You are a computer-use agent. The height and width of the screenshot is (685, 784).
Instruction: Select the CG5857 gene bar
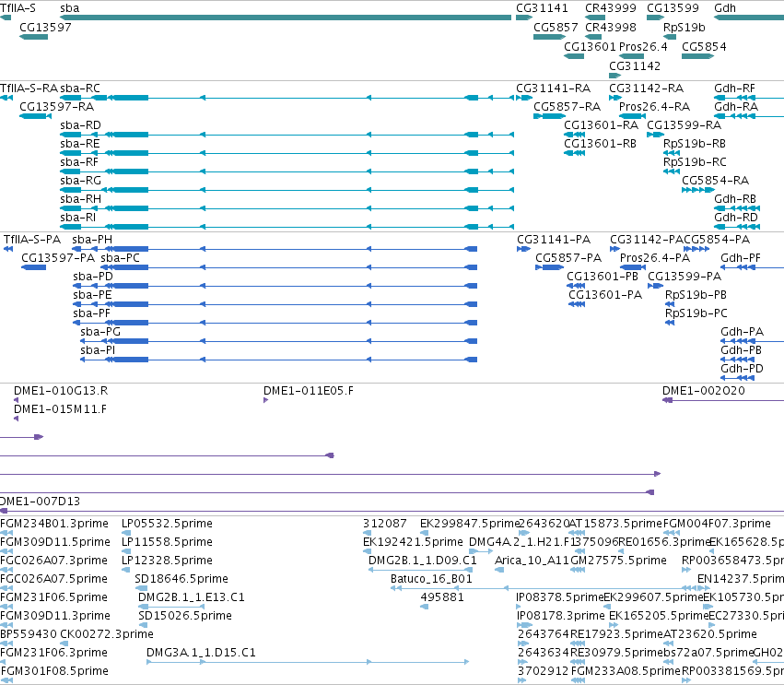tap(549, 37)
